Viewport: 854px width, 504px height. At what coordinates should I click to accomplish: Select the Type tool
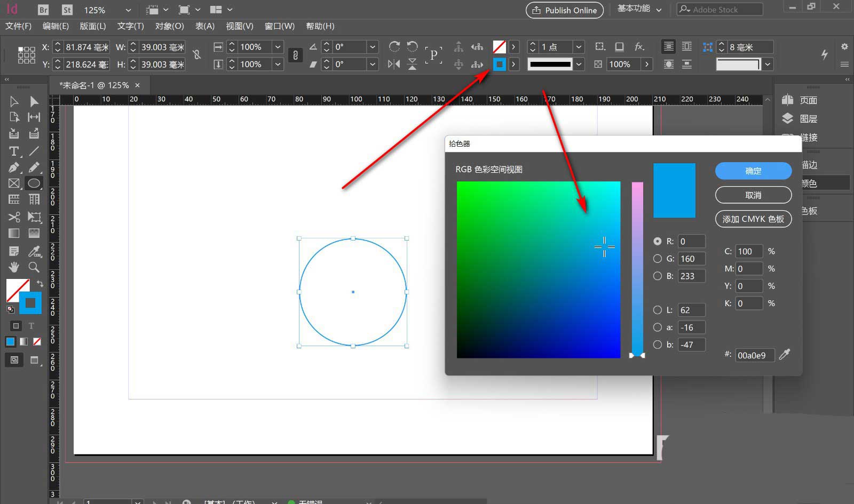[14, 151]
